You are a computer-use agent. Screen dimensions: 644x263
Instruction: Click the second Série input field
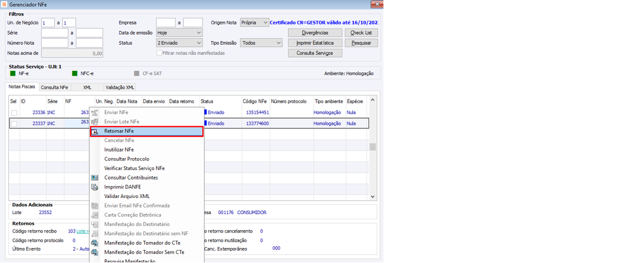(x=89, y=32)
